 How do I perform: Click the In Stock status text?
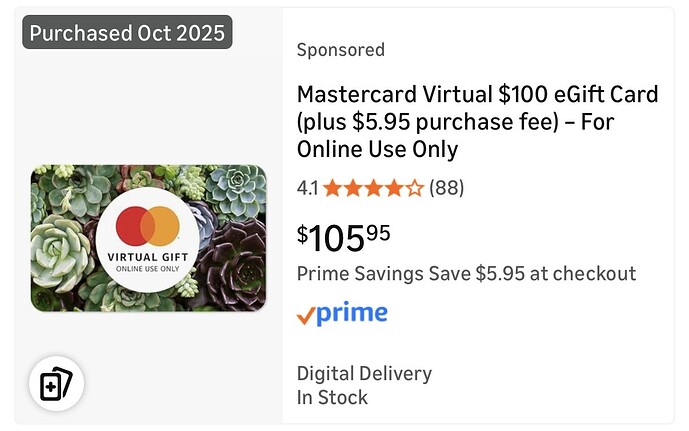332,397
